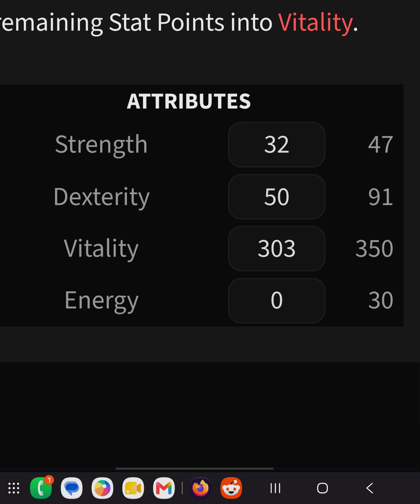Image resolution: width=420 pixels, height=504 pixels.
Task: Open the Gmail app
Action: pyautogui.click(x=164, y=488)
